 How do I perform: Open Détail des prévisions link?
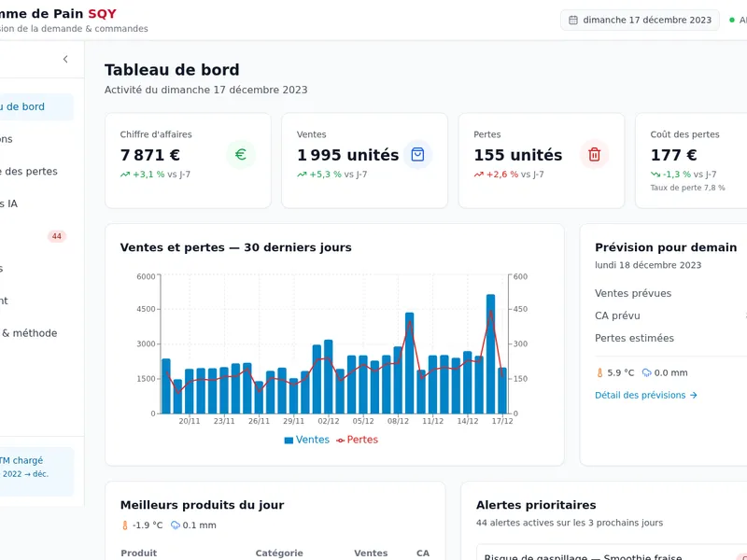[x=646, y=395]
